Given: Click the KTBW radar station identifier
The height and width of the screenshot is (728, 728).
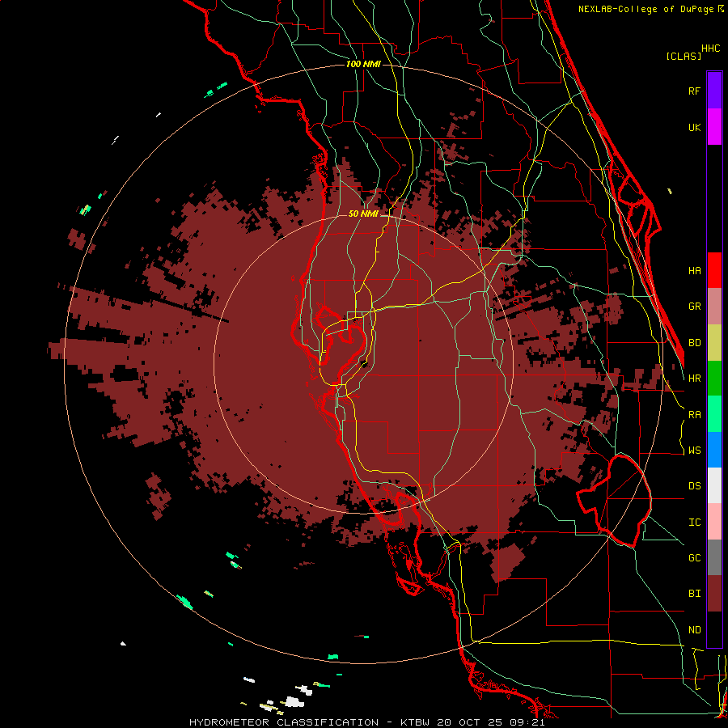Looking at the screenshot, I should 415,722.
